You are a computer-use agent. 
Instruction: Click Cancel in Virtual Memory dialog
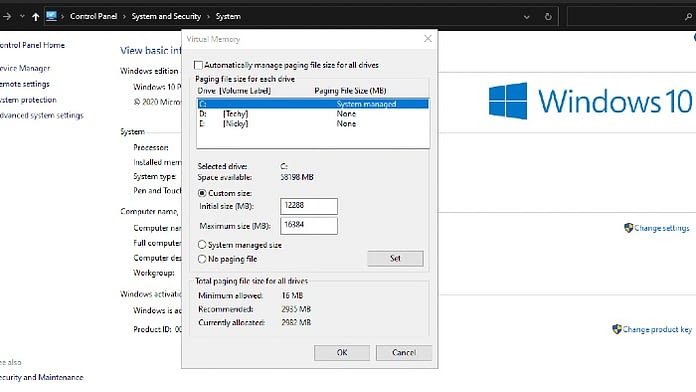click(404, 352)
